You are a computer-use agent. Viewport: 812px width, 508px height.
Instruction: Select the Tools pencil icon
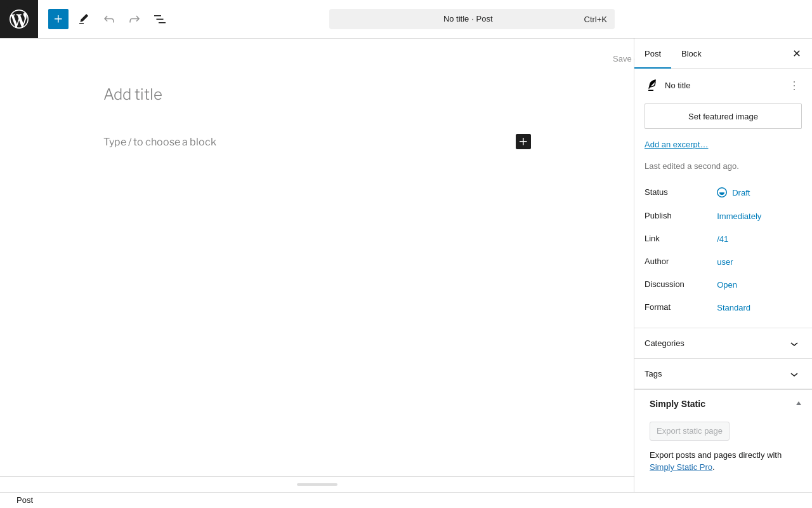(x=84, y=19)
